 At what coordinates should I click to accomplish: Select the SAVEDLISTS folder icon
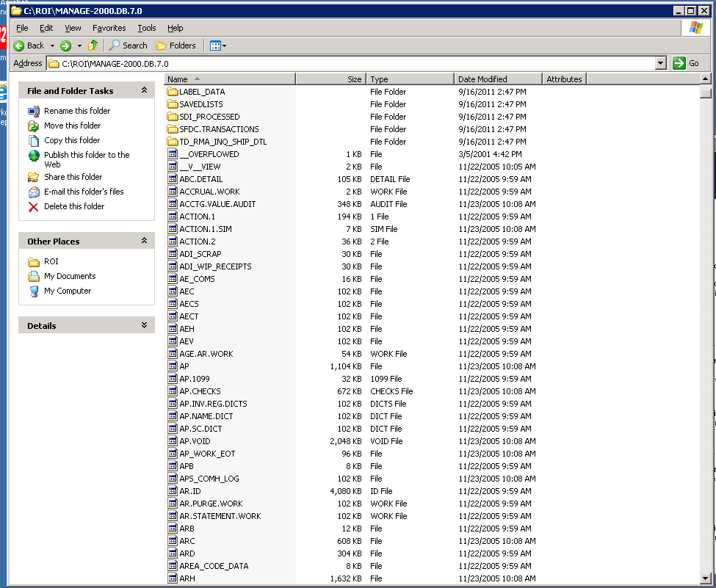pyautogui.click(x=172, y=104)
